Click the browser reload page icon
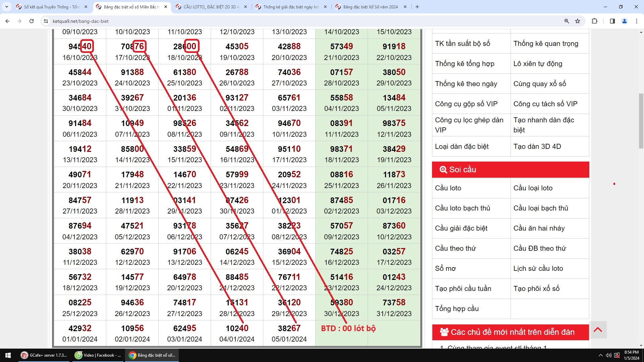 32,21
